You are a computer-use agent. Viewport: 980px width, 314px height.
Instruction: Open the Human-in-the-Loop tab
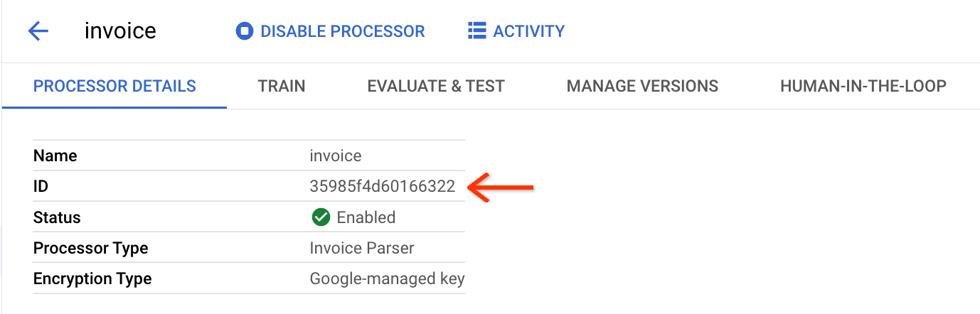[863, 87]
